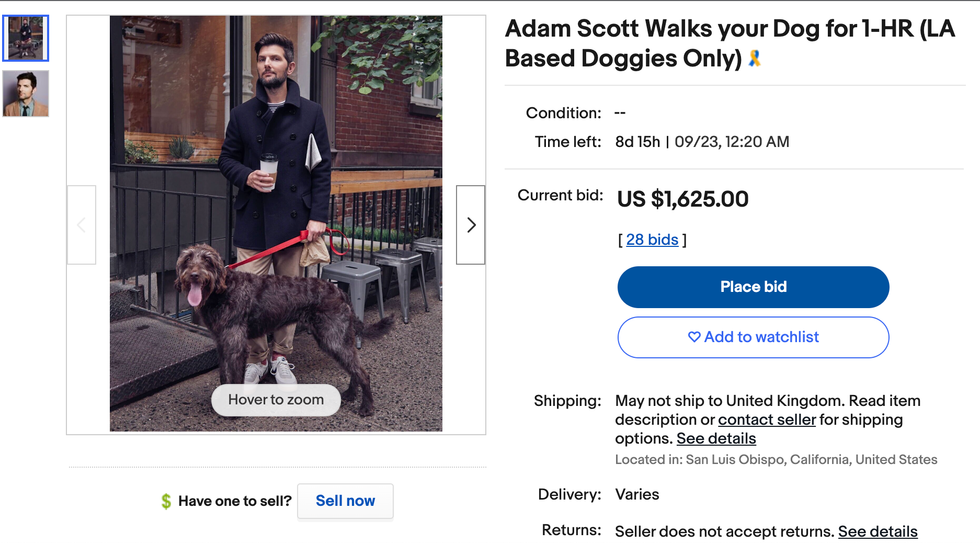Select the first thumbnail with the dog
The width and height of the screenshot is (980, 543).
pos(26,38)
